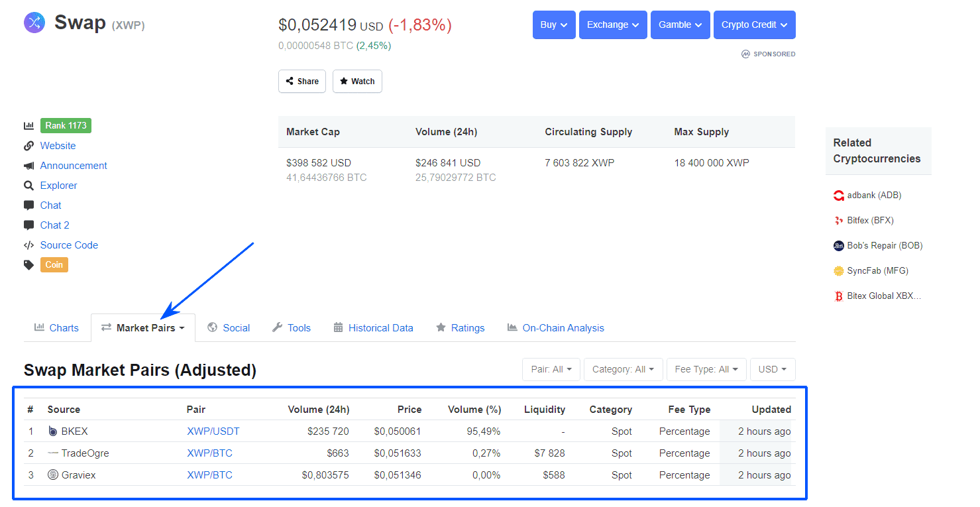Click the Bitfex (BFX) logo icon
The height and width of the screenshot is (507, 980).
839,221
